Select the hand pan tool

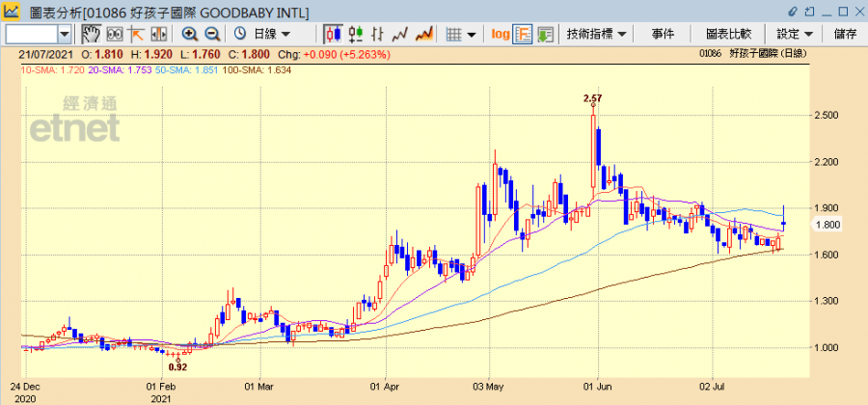click(91, 34)
